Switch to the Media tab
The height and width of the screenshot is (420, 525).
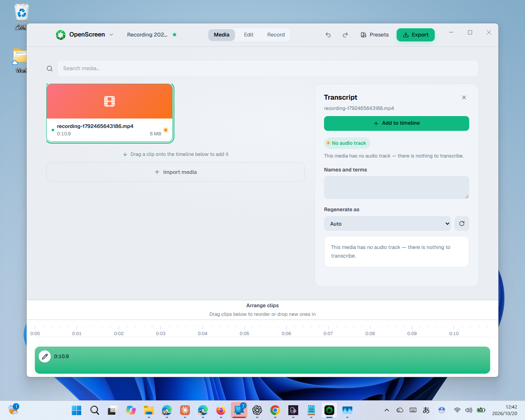tap(221, 35)
